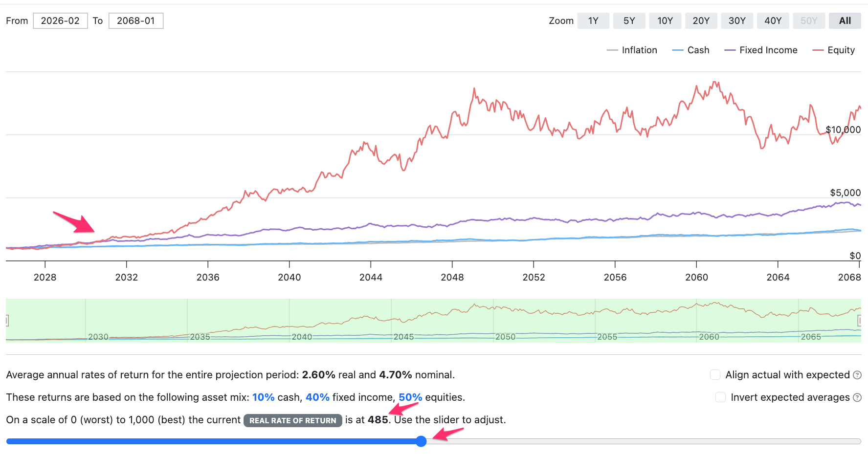Select the 1Y zoom range
The width and height of the screenshot is (868, 456).
tap(593, 21)
